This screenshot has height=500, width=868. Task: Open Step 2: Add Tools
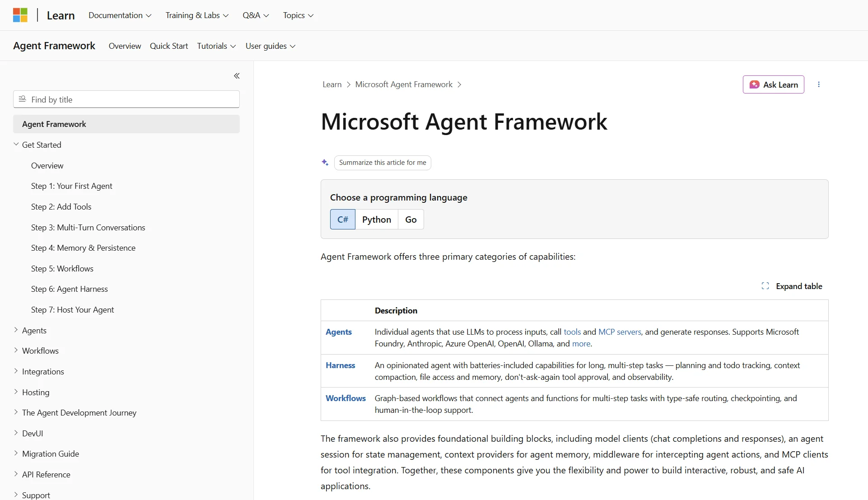(61, 207)
